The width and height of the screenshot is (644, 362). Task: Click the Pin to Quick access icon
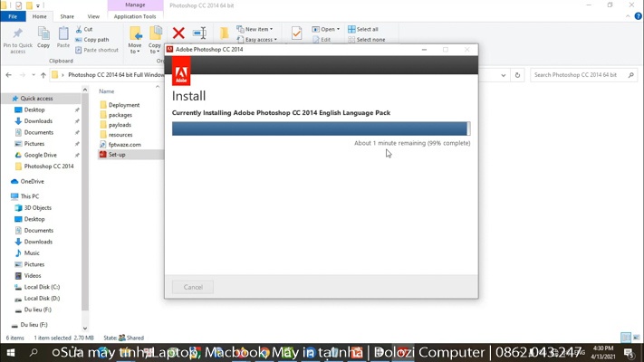coord(17,34)
